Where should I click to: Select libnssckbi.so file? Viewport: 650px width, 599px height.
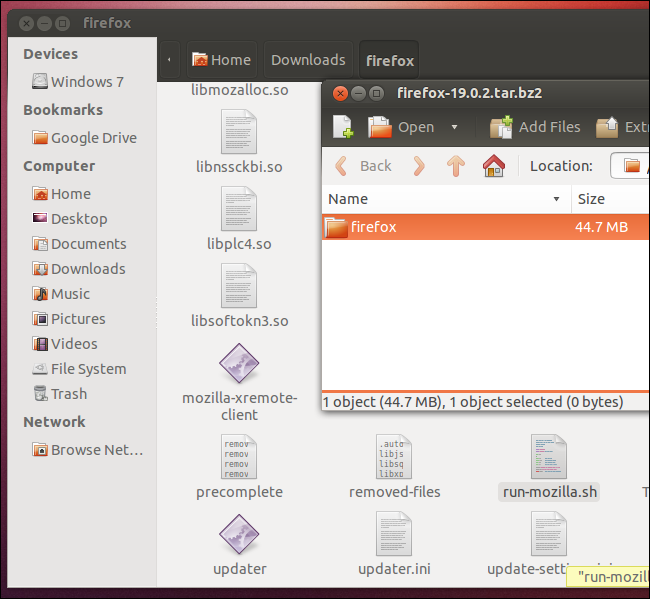pyautogui.click(x=239, y=141)
